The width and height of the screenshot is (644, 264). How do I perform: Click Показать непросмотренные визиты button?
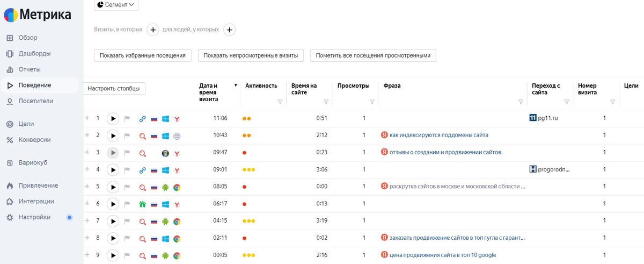point(251,55)
